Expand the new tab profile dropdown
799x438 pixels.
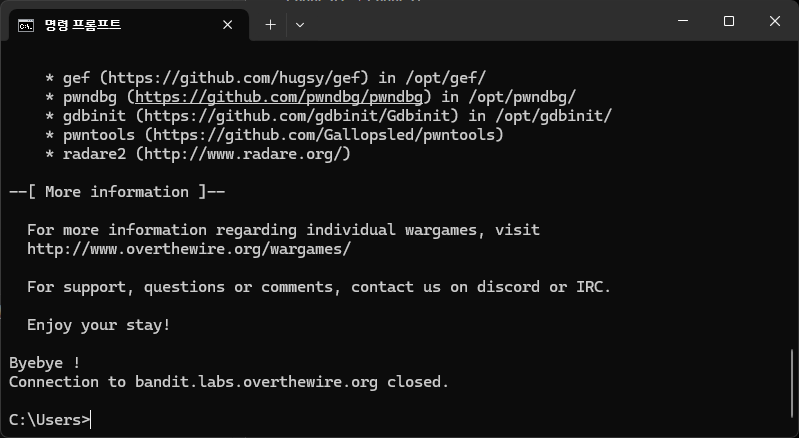(300, 25)
